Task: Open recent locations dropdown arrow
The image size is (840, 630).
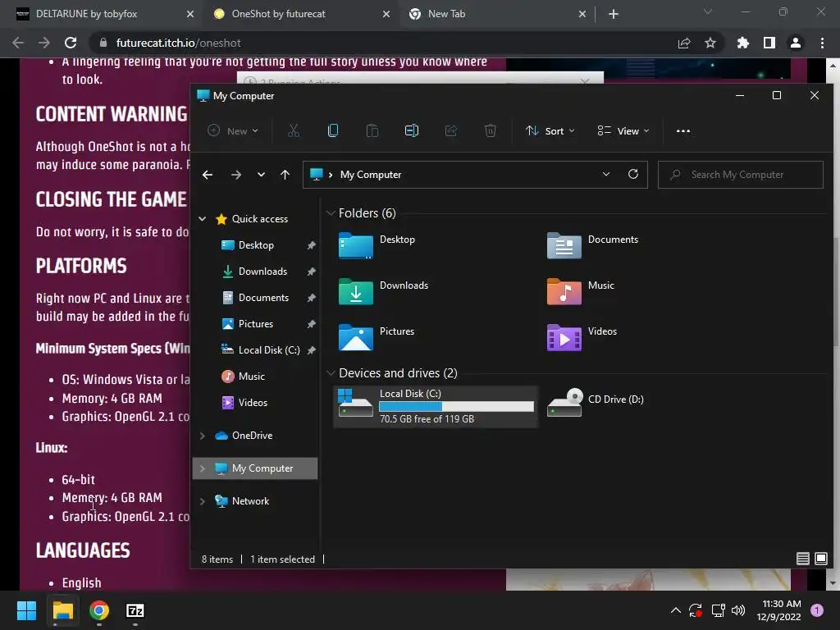Action: pos(261,175)
